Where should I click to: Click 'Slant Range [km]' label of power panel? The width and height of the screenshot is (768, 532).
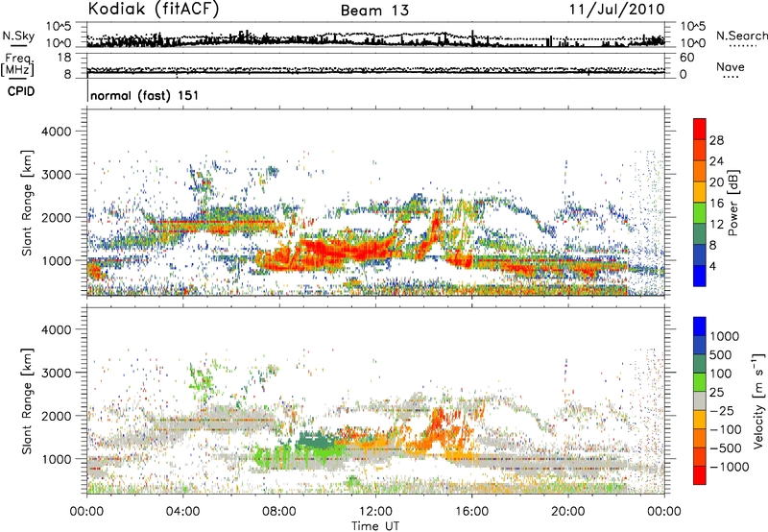(27, 203)
